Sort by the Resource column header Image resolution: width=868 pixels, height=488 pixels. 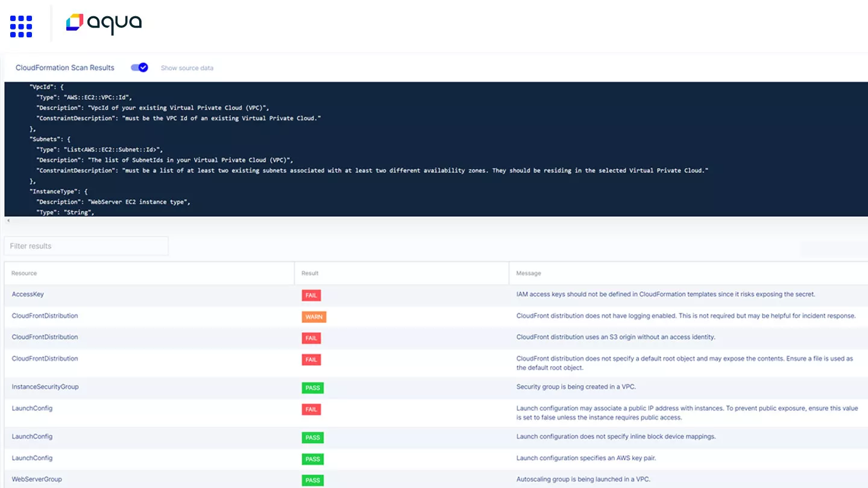click(x=24, y=274)
